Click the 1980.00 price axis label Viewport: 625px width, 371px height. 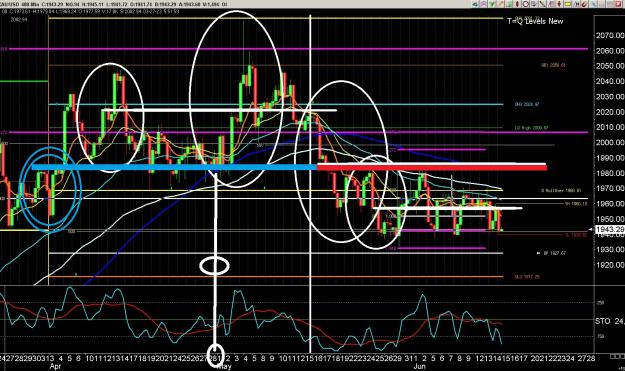tap(610, 173)
